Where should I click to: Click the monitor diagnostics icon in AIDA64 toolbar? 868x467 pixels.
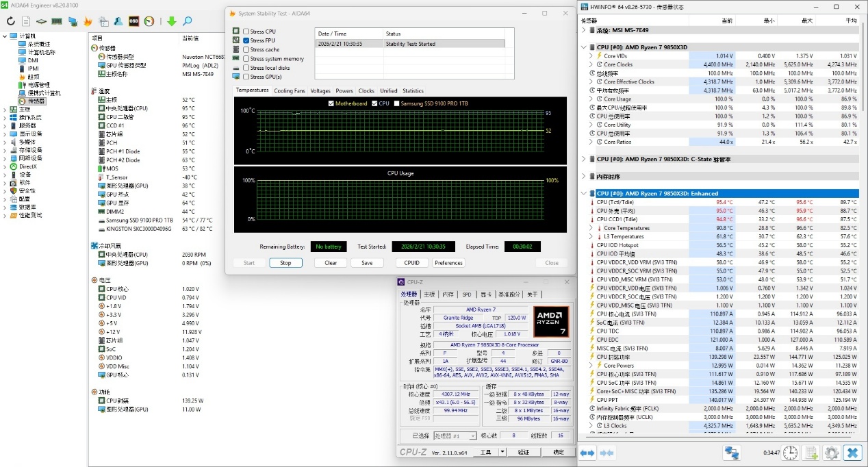73,21
